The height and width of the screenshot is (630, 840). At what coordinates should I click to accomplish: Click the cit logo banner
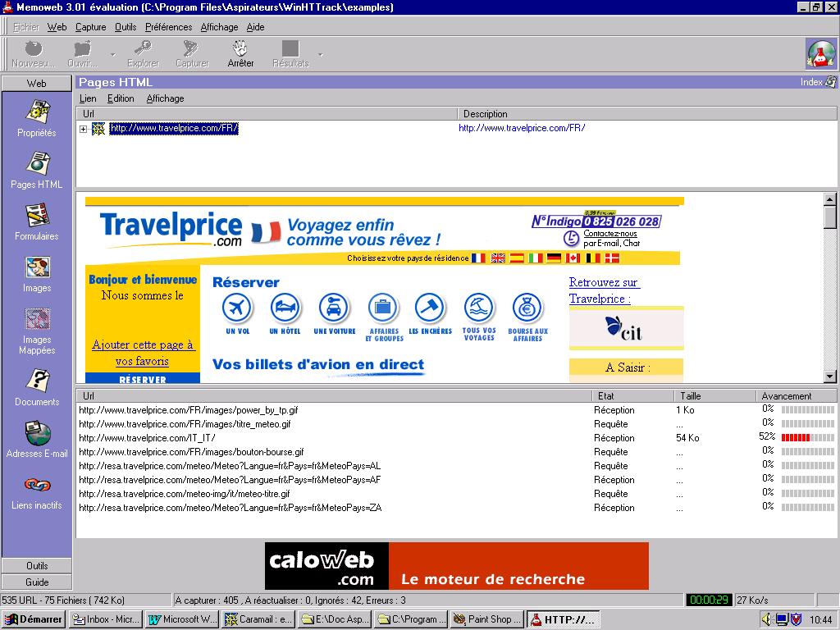626,328
